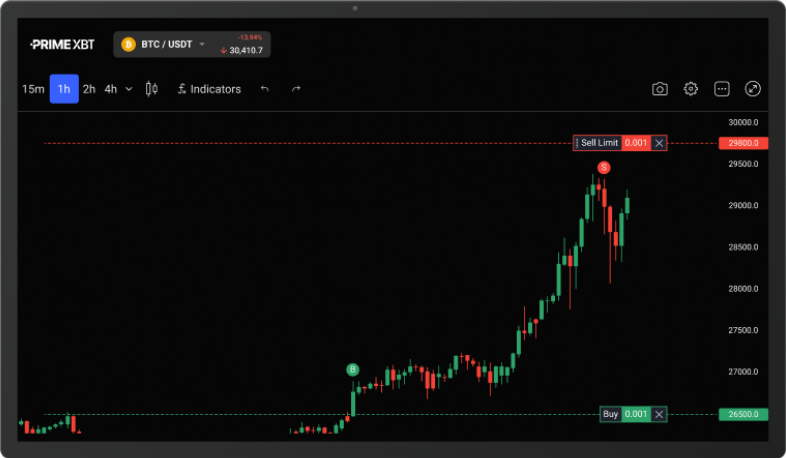Screen dimensions: 786x458
Task: Expand more timeframes next to 4h
Action: pyautogui.click(x=130, y=89)
